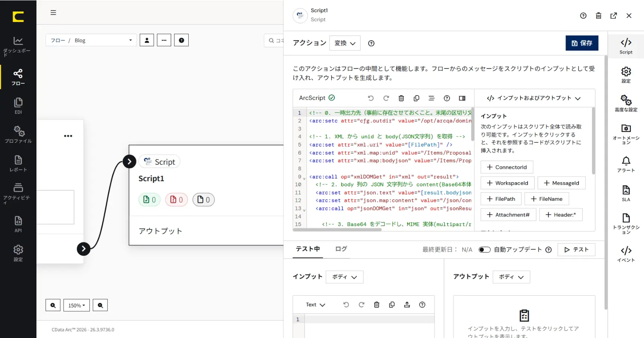The image size is (644, 338).
Task: Click ArcScript format lines icon
Action: (432, 98)
